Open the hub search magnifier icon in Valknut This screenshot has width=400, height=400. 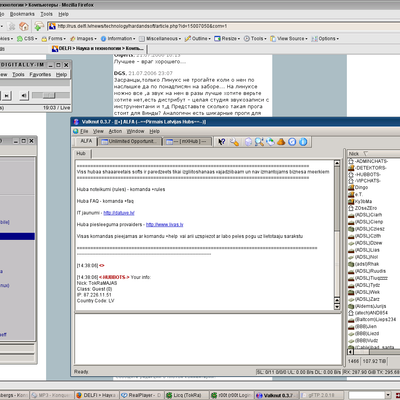[x=259, y=142]
